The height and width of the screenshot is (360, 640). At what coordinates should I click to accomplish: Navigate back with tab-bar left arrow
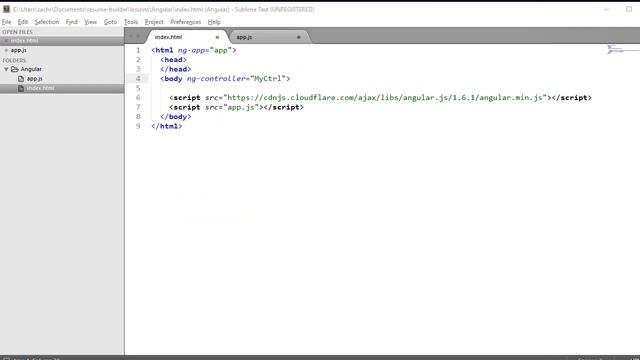pyautogui.click(x=131, y=36)
